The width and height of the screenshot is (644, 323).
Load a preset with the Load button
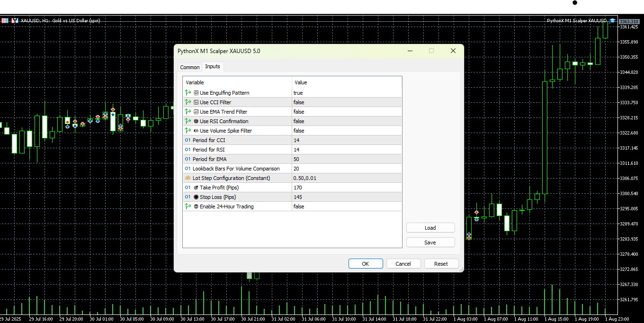point(430,228)
